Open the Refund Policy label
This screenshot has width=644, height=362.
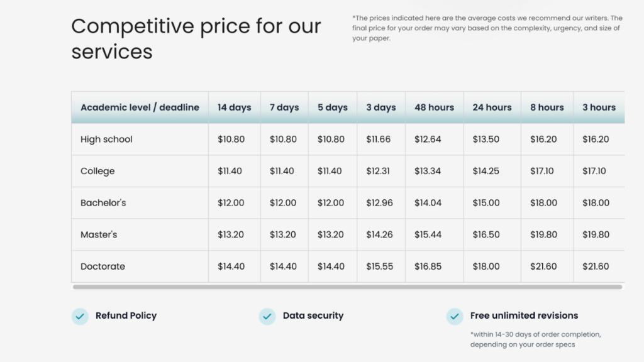point(126,315)
